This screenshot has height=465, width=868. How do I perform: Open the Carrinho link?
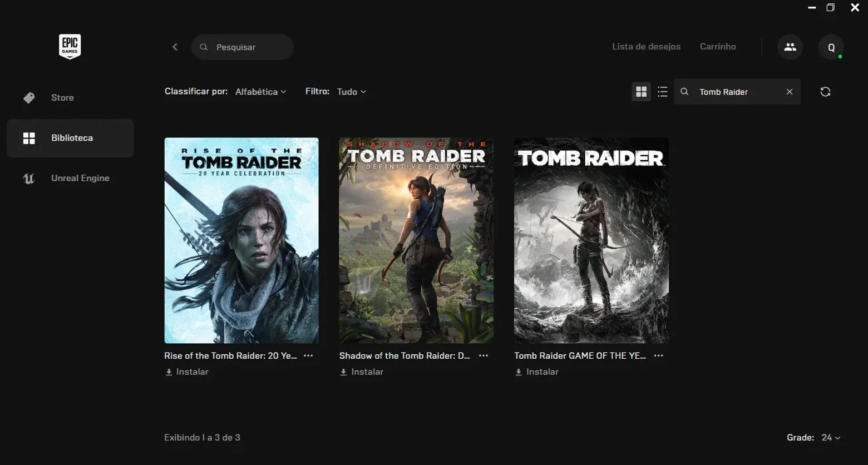(718, 47)
